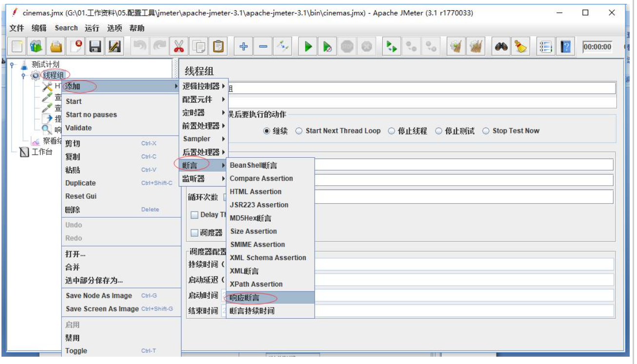
Task: Select the 继续 radio button
Action: 267,131
